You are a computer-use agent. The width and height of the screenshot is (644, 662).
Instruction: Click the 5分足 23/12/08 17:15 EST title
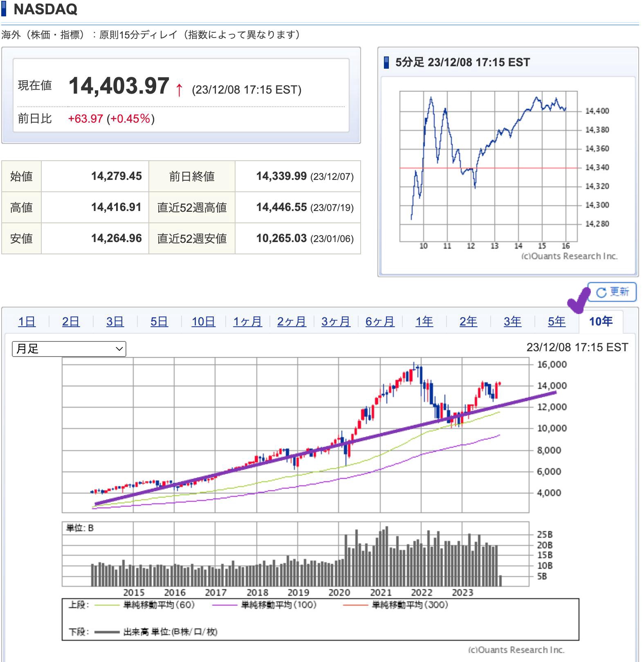pos(462,63)
